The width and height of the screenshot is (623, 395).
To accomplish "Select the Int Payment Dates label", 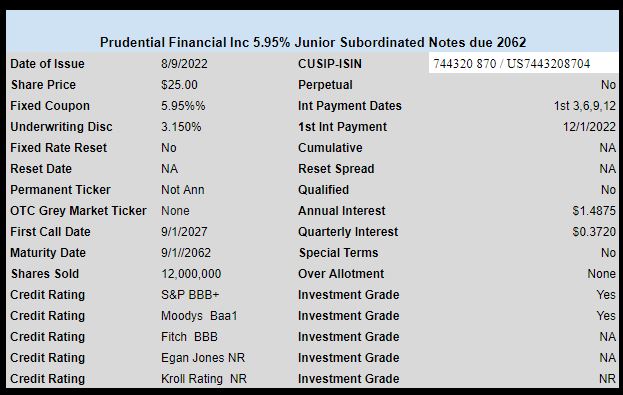I will [x=350, y=106].
